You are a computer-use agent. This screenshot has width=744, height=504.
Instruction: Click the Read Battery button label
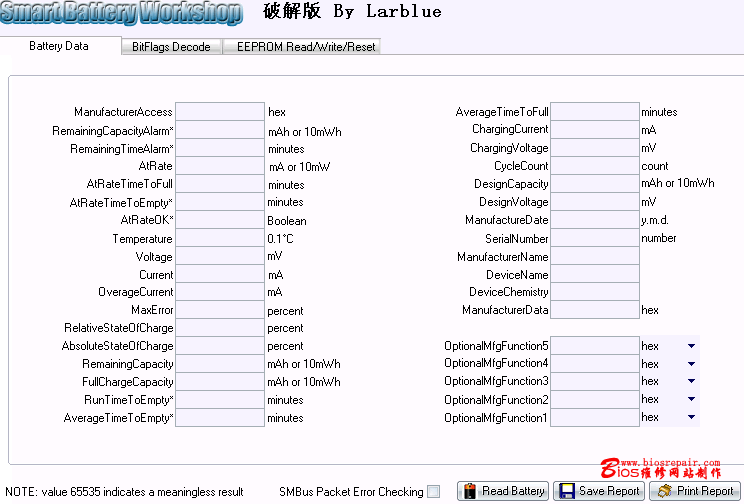click(x=513, y=491)
